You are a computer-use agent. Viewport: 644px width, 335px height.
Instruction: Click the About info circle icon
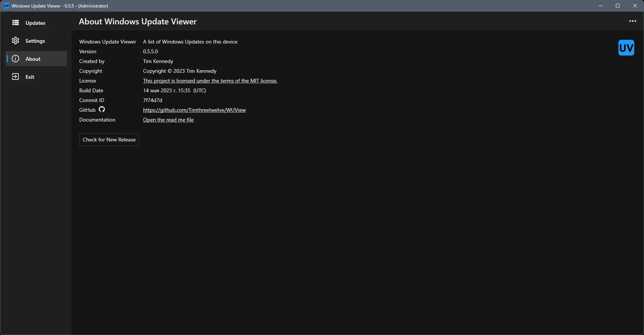15,59
